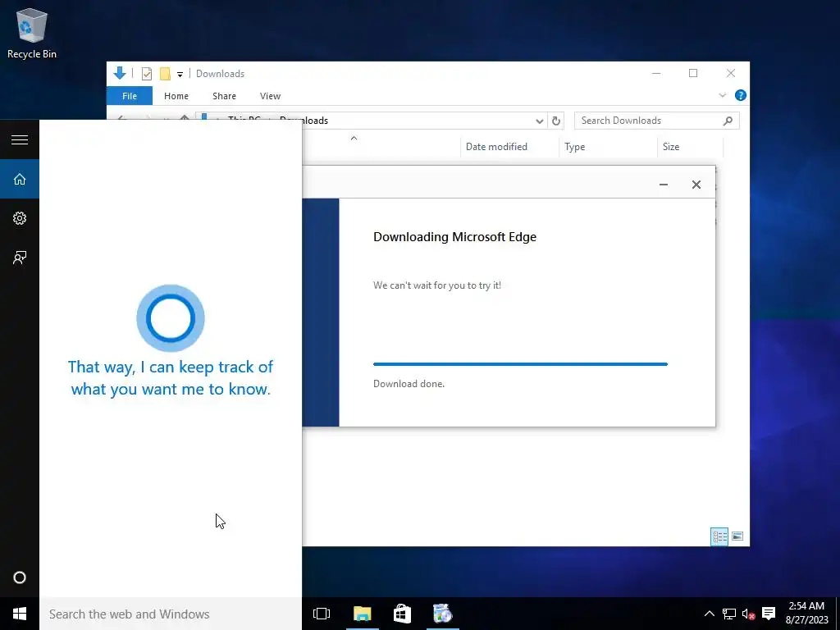Image resolution: width=840 pixels, height=630 pixels.
Task: Click the muted volume tray icon
Action: click(748, 614)
